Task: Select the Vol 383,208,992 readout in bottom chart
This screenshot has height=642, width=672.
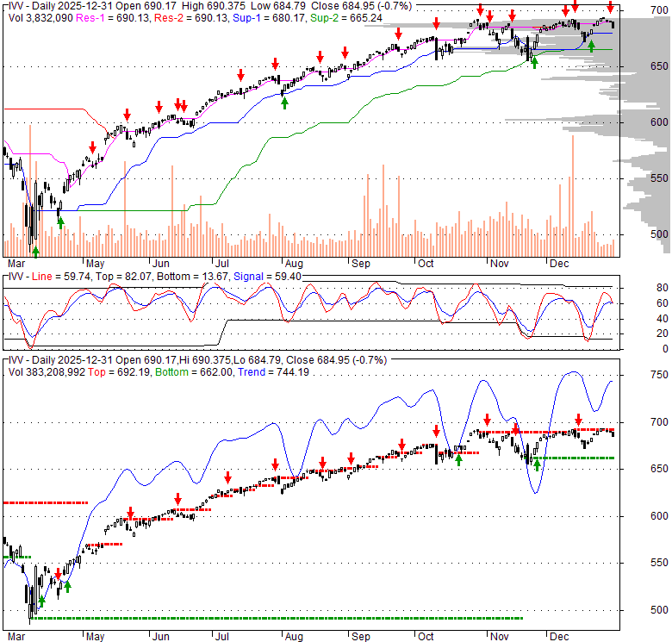Action: (x=47, y=372)
